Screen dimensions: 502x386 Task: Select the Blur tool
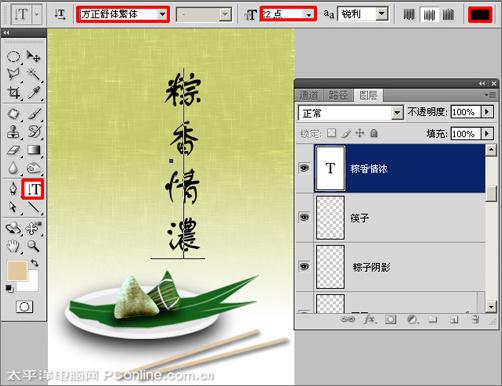tap(13, 168)
